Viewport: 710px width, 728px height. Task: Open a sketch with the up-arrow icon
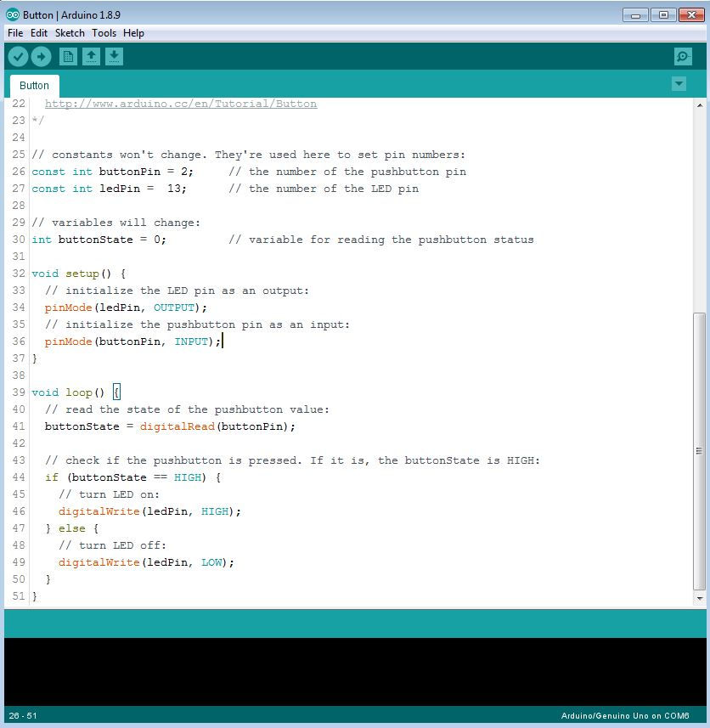click(91, 57)
